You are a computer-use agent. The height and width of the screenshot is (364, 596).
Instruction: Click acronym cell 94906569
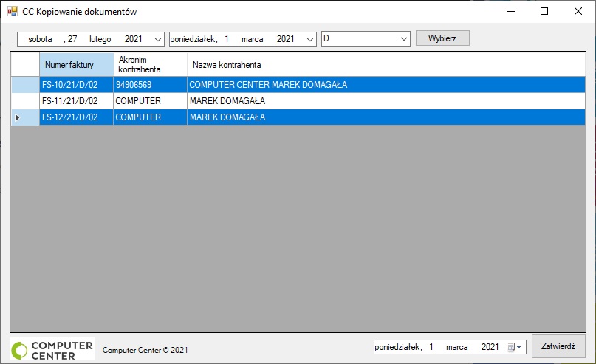tap(150, 85)
